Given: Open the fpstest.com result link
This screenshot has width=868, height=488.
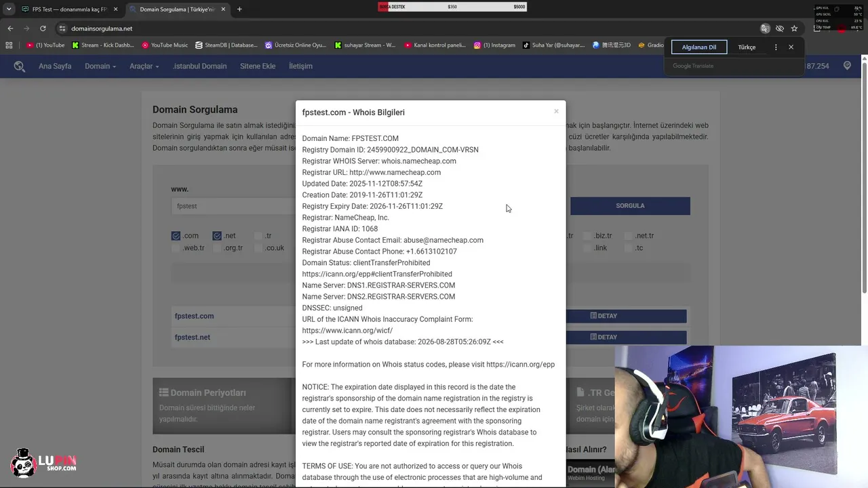Looking at the screenshot, I should tap(194, 316).
